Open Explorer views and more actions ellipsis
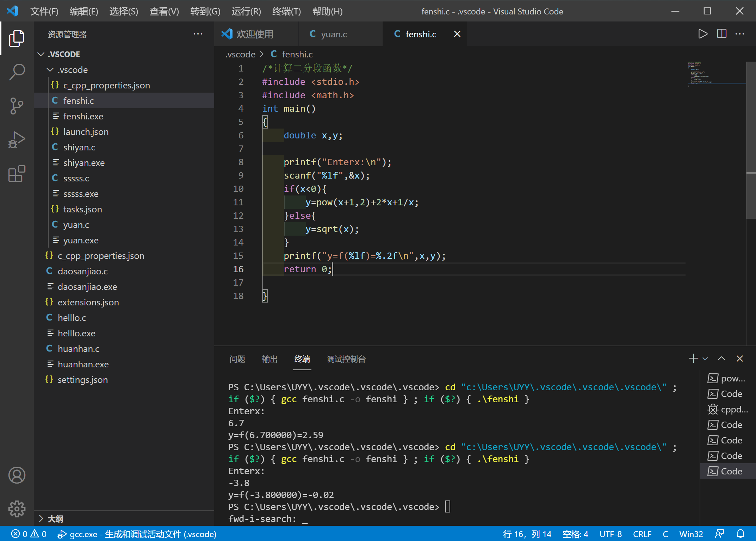Image resolution: width=756 pixels, height=541 pixels. (198, 34)
